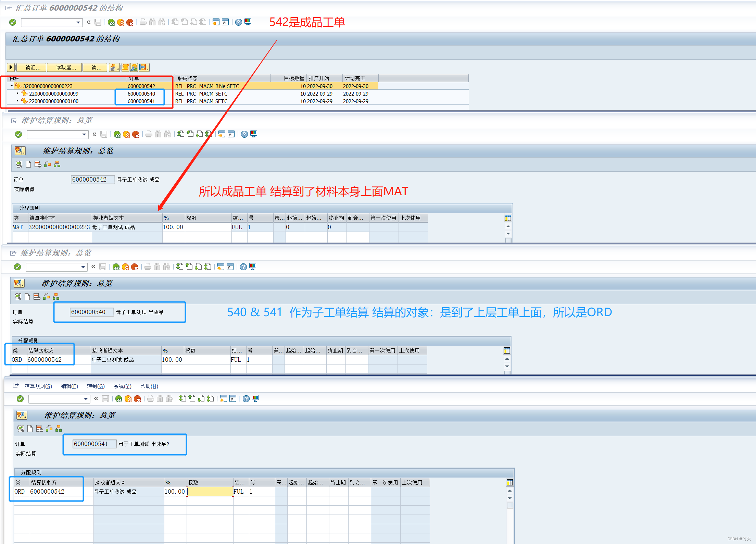Click the 读取层... button
The image size is (756, 544).
point(64,67)
